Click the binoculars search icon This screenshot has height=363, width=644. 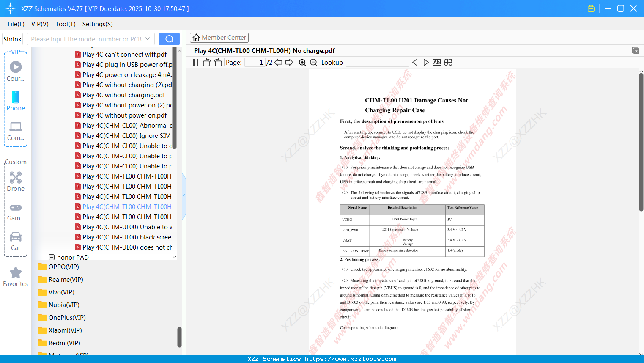click(x=448, y=63)
